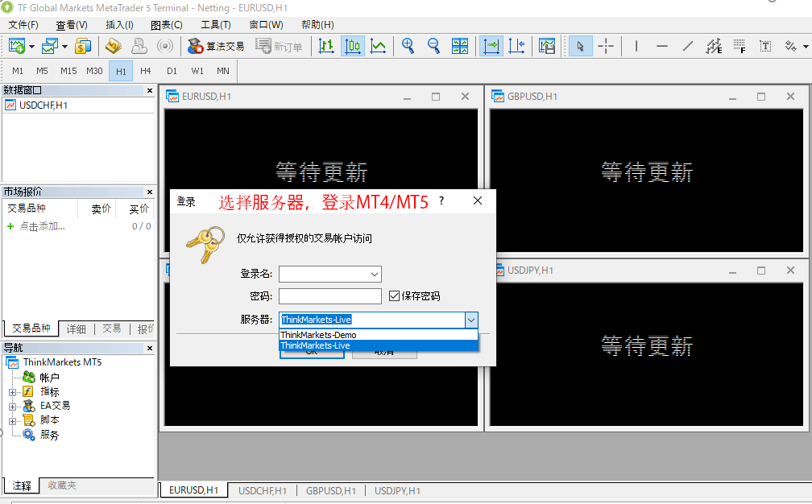
Task: Open the Navigator folder icon
Action: coord(114,46)
